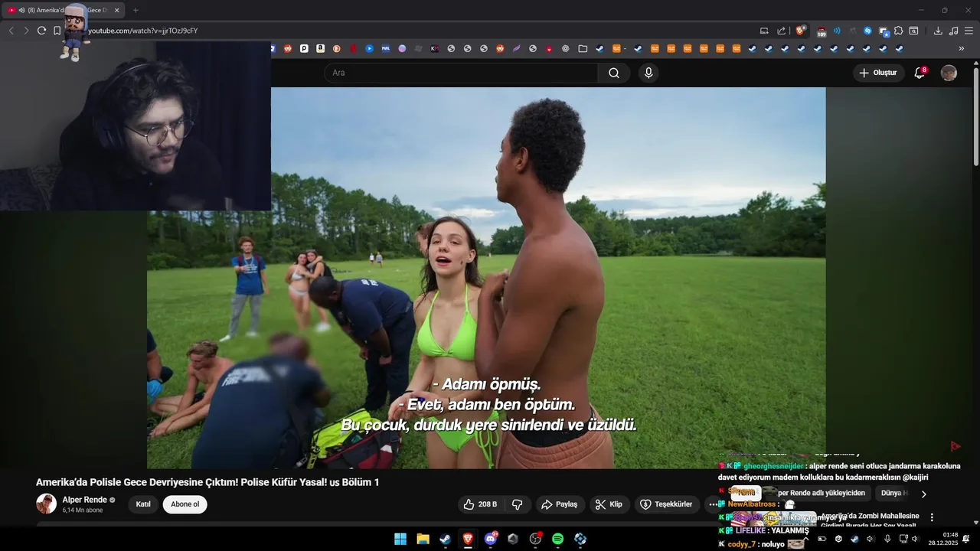Viewport: 980px width, 551px height.
Task: Start voice search with the microphone icon
Action: [648, 73]
